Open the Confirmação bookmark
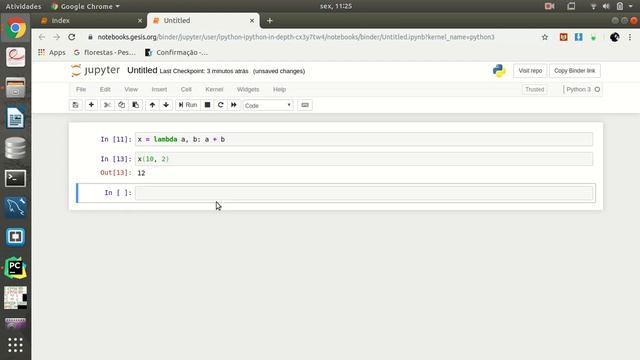 (176, 53)
